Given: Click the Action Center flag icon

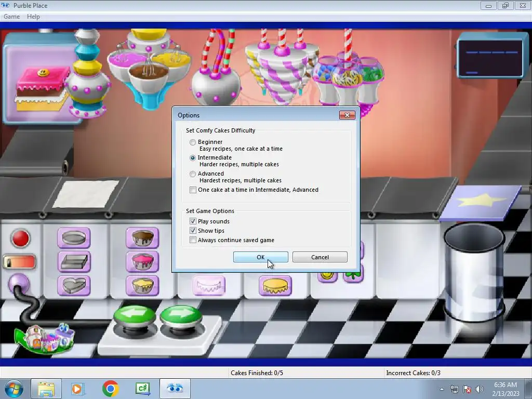Looking at the screenshot, I should [467, 389].
